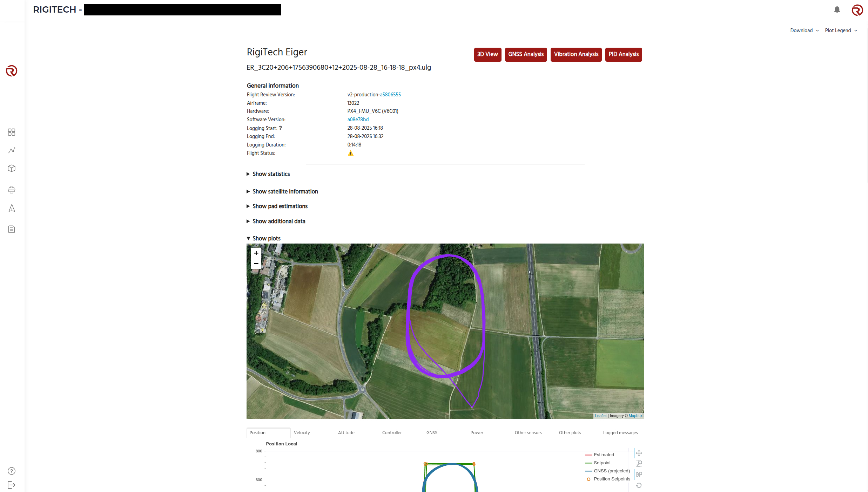Open the Mapbox attribution link

635,416
